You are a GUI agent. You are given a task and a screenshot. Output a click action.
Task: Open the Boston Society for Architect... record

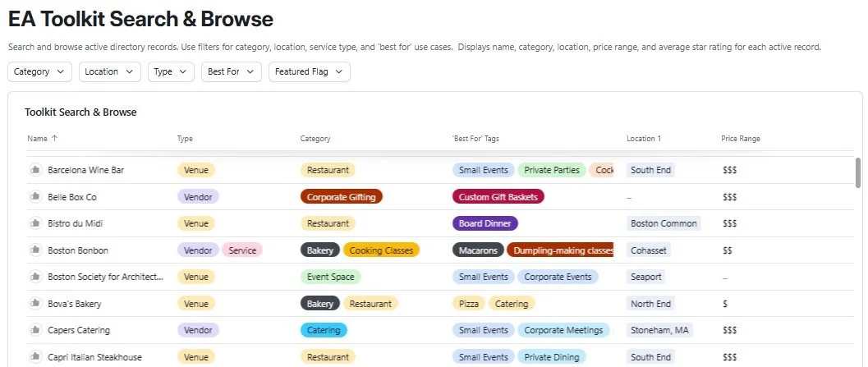pos(106,277)
